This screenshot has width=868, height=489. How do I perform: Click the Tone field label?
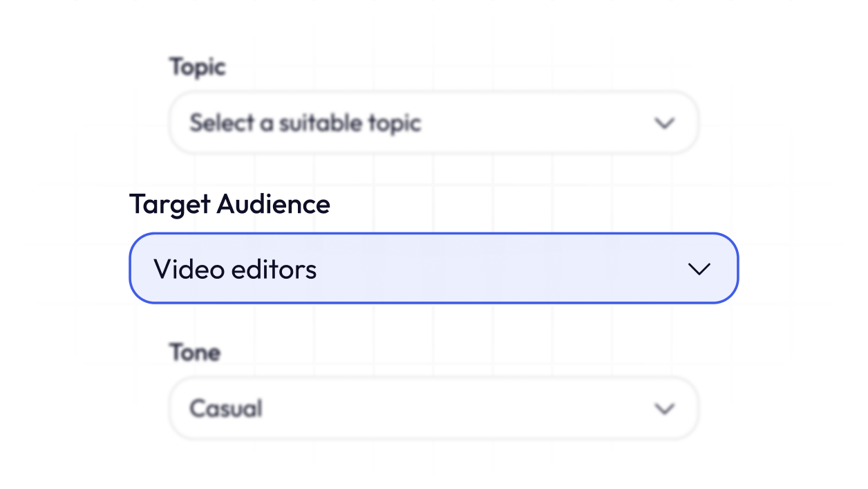tap(195, 353)
